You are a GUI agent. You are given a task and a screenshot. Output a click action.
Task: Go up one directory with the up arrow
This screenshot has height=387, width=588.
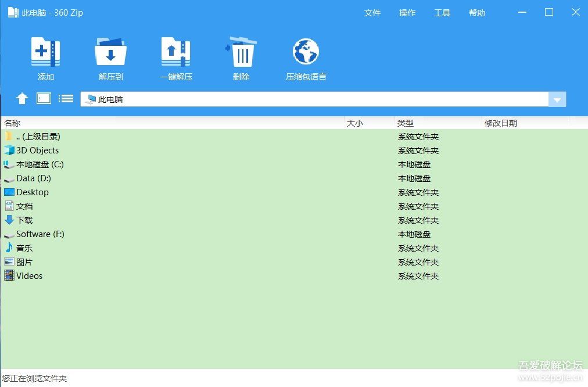pos(22,99)
